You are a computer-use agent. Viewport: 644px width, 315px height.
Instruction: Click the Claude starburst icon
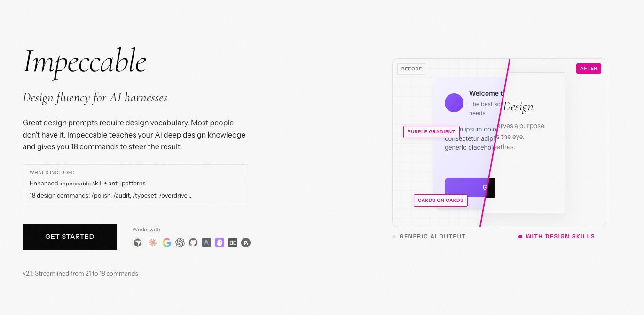pyautogui.click(x=153, y=243)
